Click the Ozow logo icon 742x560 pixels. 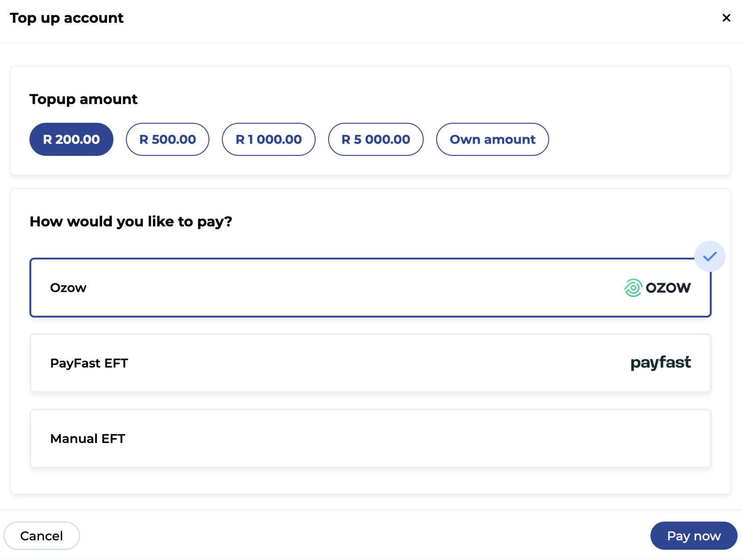coord(633,288)
